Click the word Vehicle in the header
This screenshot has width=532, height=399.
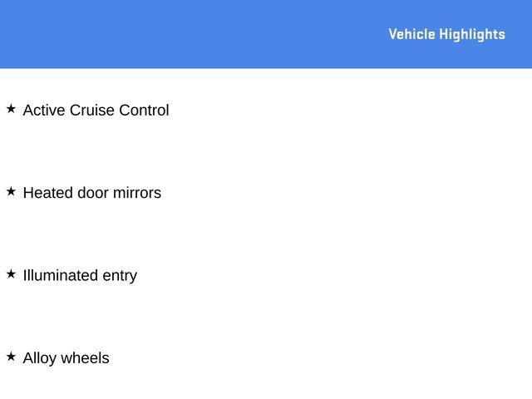411,34
